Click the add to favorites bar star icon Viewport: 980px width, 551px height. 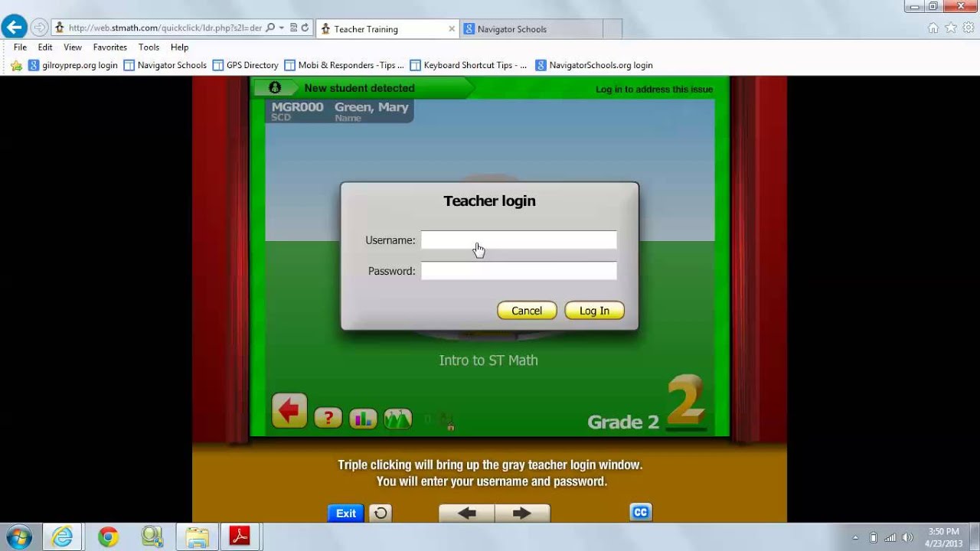pos(16,66)
